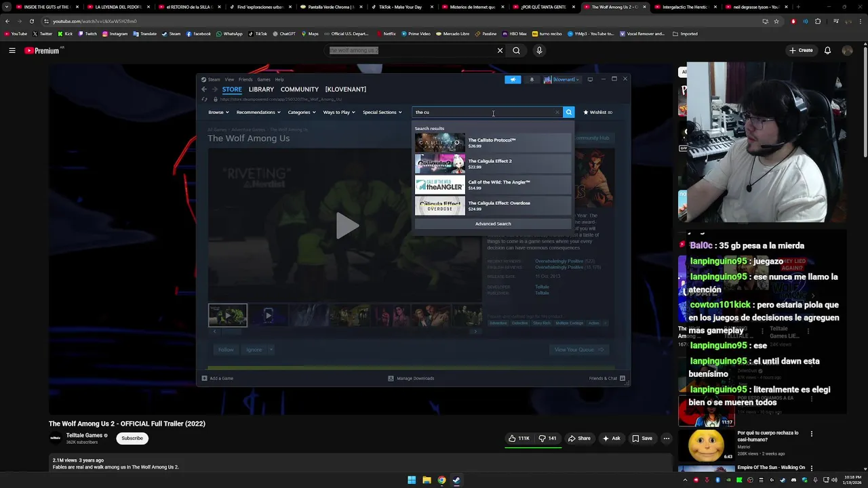Select The Caligula Effect: Overdose result

click(x=493, y=206)
